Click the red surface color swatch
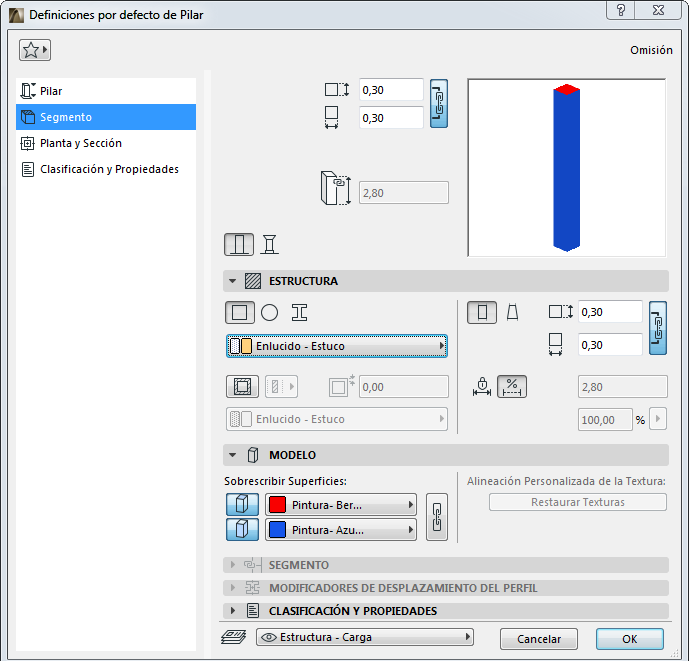This screenshot has height=661, width=689. (x=277, y=505)
